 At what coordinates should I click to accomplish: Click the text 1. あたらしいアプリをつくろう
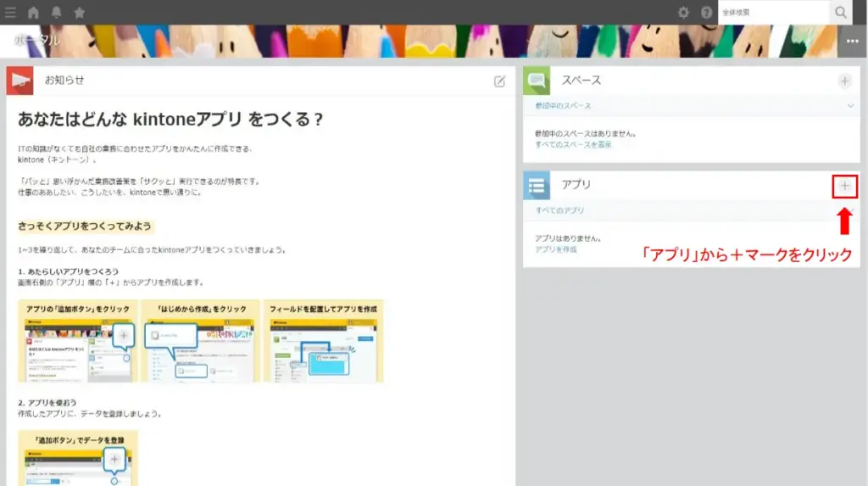pos(68,271)
